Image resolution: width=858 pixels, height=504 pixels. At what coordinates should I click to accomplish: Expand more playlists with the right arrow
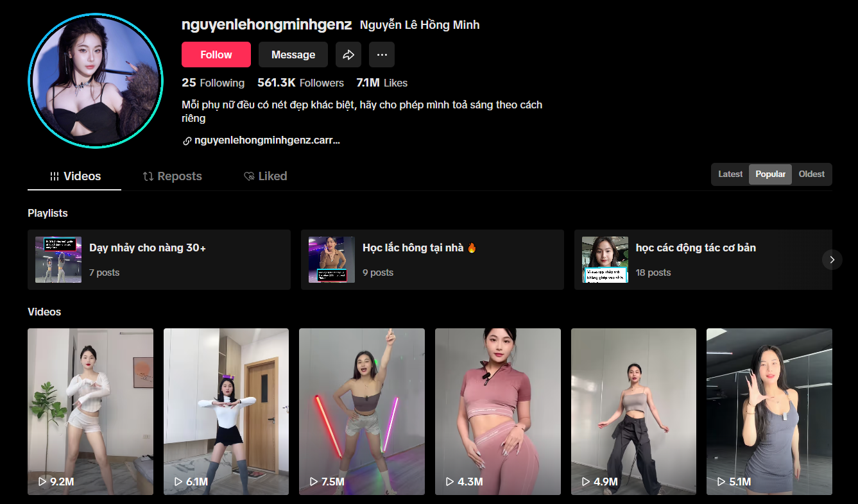(x=832, y=260)
